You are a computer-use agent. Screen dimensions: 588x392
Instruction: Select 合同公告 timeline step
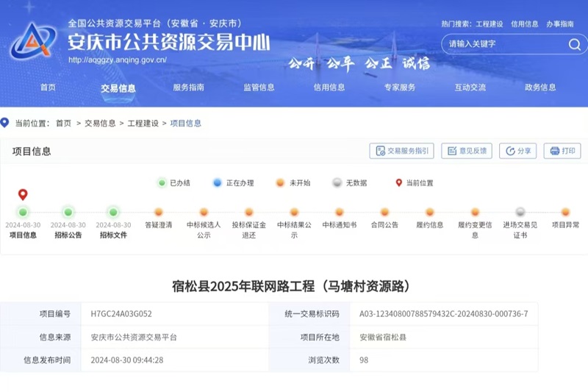point(384,213)
